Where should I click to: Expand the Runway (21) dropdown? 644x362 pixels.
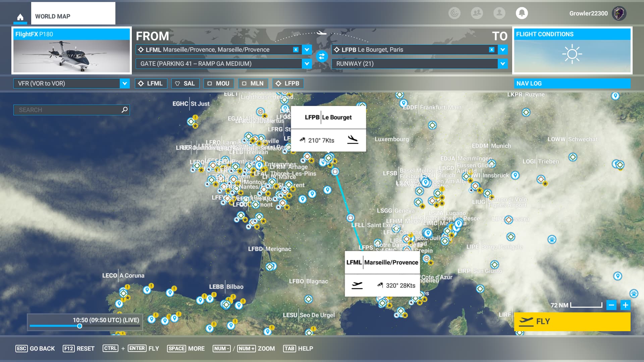502,64
